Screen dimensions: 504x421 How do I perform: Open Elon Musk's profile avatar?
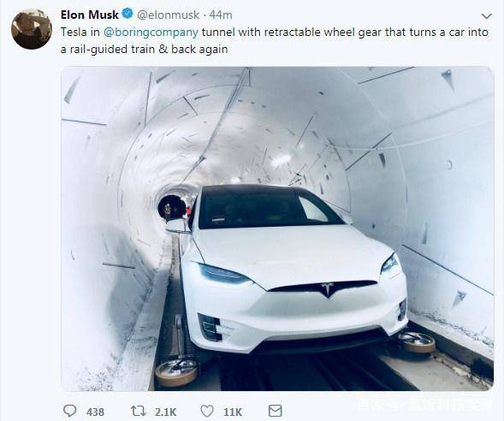(32, 29)
